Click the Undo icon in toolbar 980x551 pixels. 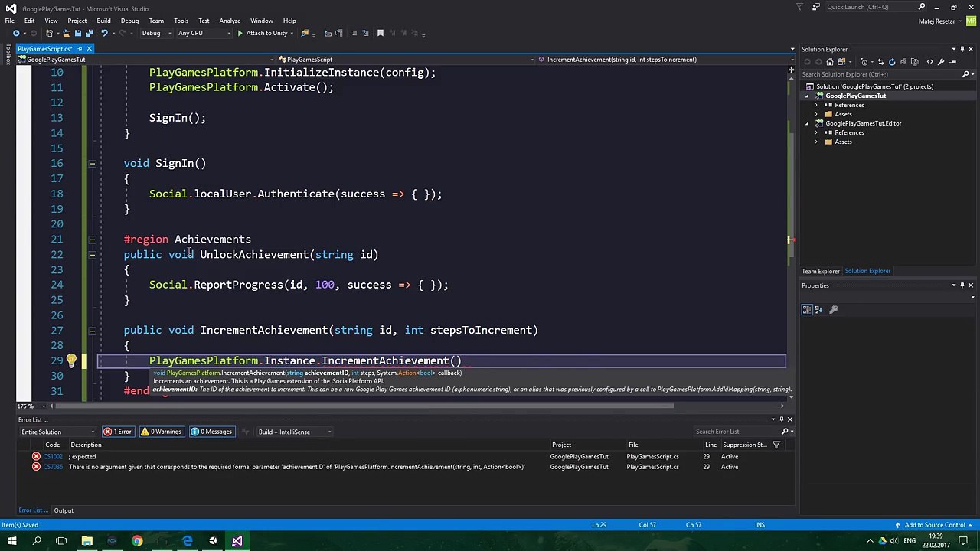point(104,33)
